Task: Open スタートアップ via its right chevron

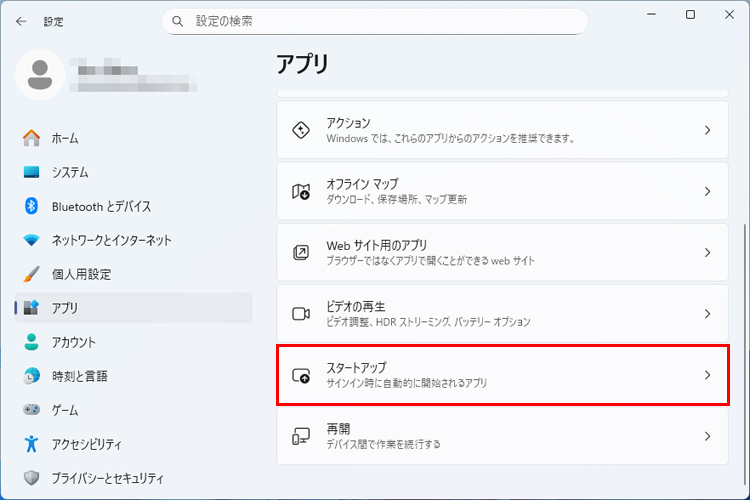Action: pyautogui.click(x=707, y=375)
